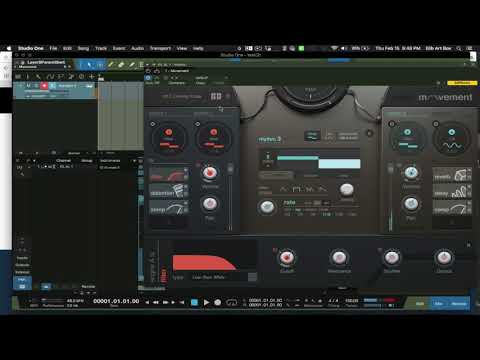This screenshot has width=480, height=360.
Task: Click the large cyan step in rhythm sequencer
Action: (339, 164)
